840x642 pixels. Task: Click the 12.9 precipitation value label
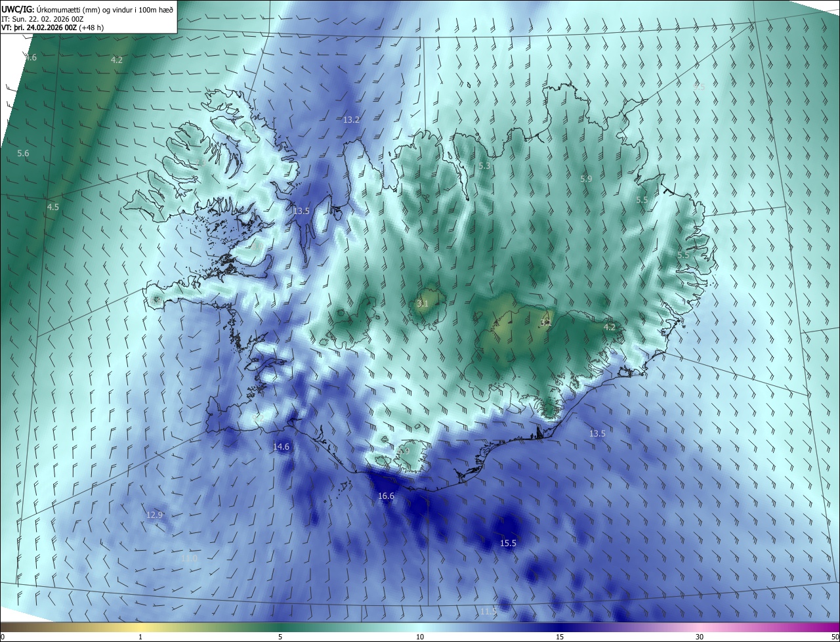[x=154, y=515]
